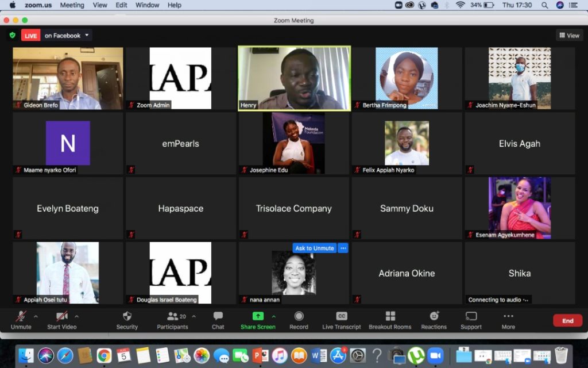588x368 pixels.
Task: Click Shika's Connecting to audio status
Action: (498, 300)
